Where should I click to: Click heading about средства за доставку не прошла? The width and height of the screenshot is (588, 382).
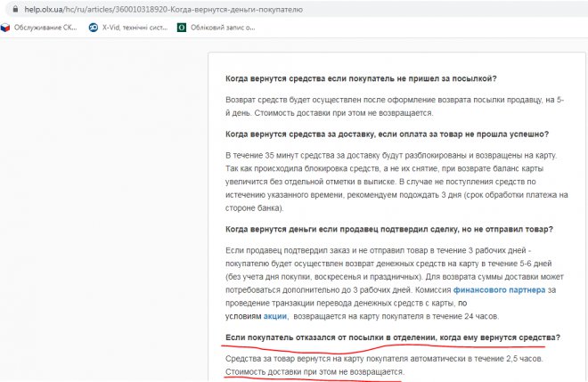pyautogui.click(x=387, y=134)
